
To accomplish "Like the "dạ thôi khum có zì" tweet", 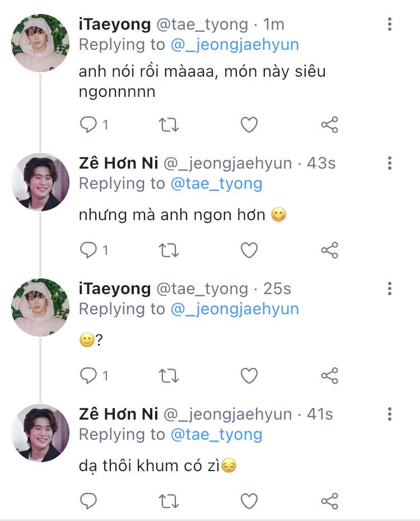I will coord(249,500).
